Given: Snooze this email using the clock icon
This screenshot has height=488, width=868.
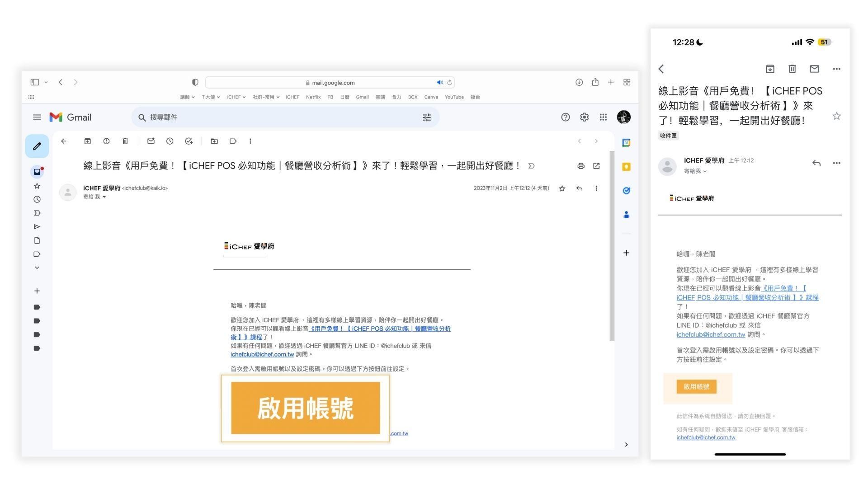Looking at the screenshot, I should [x=170, y=141].
